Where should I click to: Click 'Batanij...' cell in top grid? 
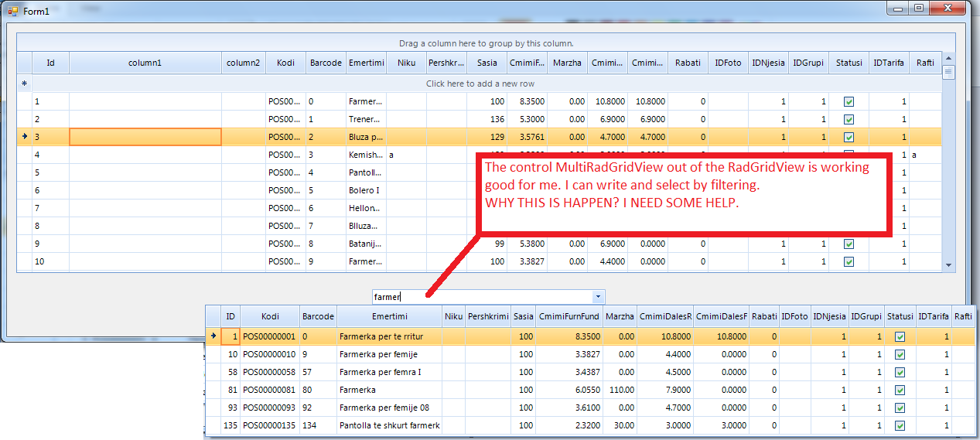pyautogui.click(x=366, y=244)
